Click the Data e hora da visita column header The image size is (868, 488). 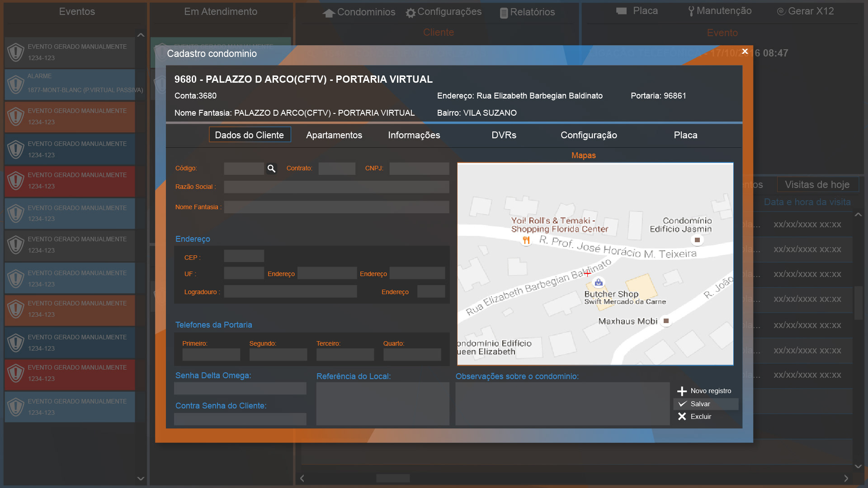[x=807, y=202]
